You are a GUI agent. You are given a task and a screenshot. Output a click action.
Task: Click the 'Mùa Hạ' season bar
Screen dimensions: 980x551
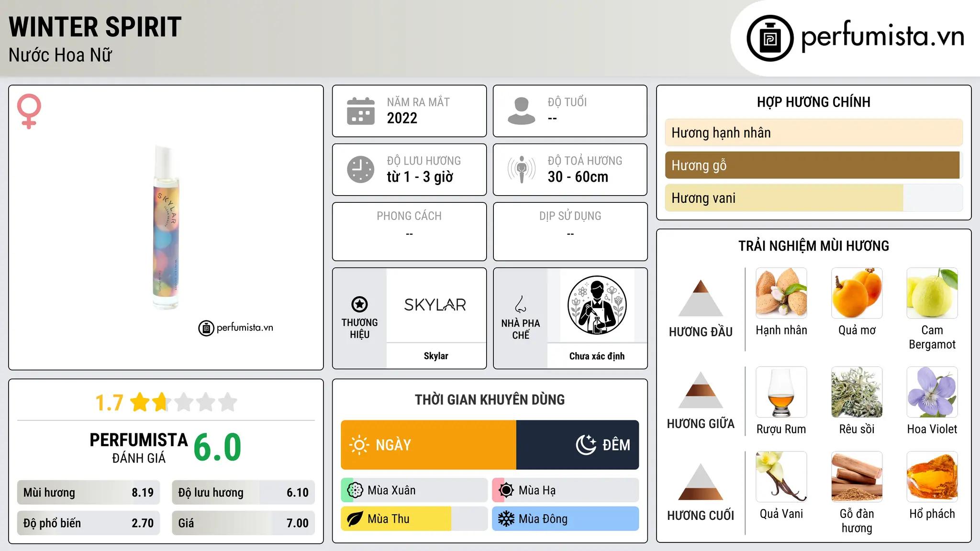[x=566, y=490]
